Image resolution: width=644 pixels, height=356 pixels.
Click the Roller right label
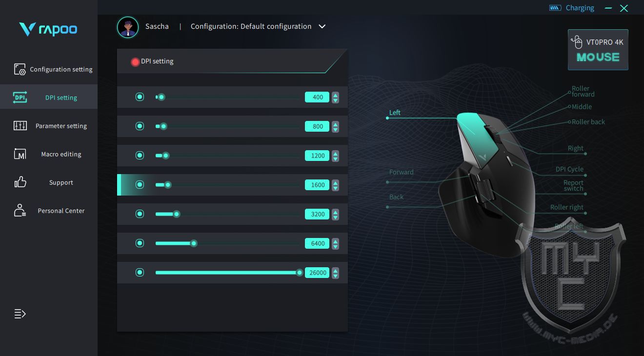tap(567, 207)
